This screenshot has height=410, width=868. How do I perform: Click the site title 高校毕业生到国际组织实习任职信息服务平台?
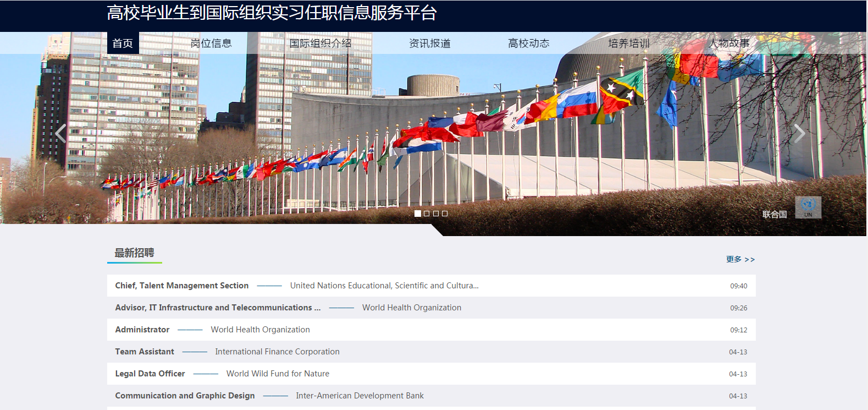[272, 13]
